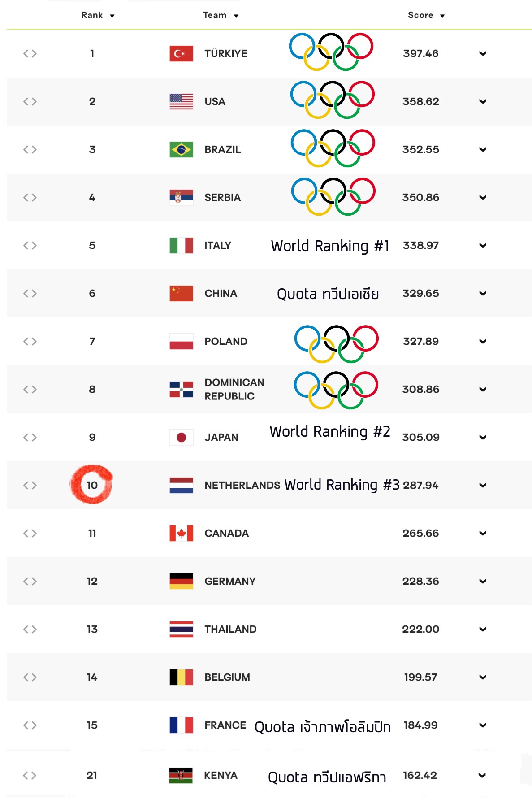Click the USA flag icon
The height and width of the screenshot is (799, 532).
pyautogui.click(x=181, y=101)
